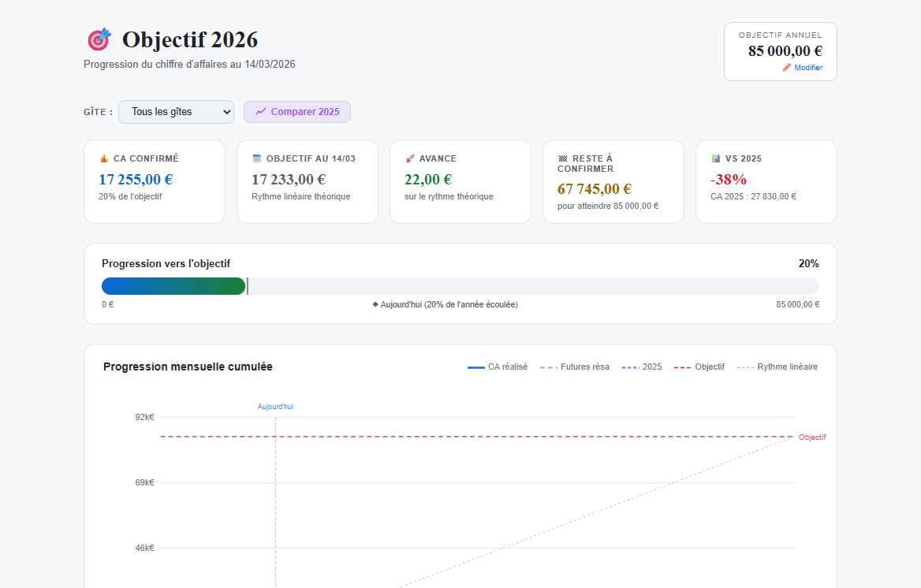Viewport: 921px width, 588px height.
Task: Select the -38% comparison value
Action: (729, 179)
